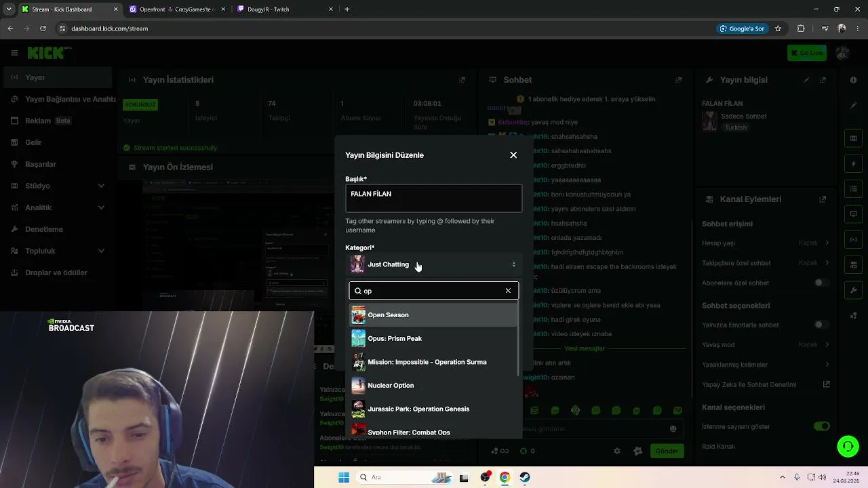Pop out the Yayın İstatistikleri panel
Screen dimensions: 868x488
pyautogui.click(x=462, y=80)
